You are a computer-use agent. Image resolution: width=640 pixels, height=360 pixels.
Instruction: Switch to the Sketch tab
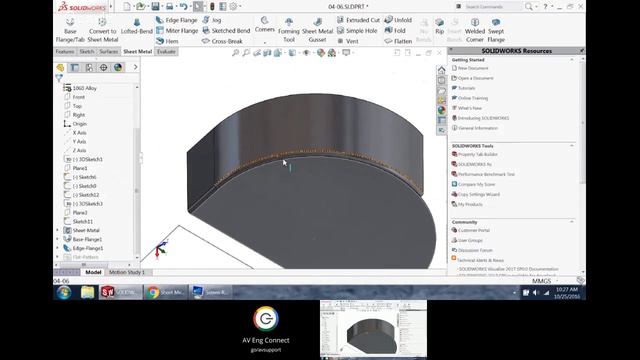pos(87,51)
